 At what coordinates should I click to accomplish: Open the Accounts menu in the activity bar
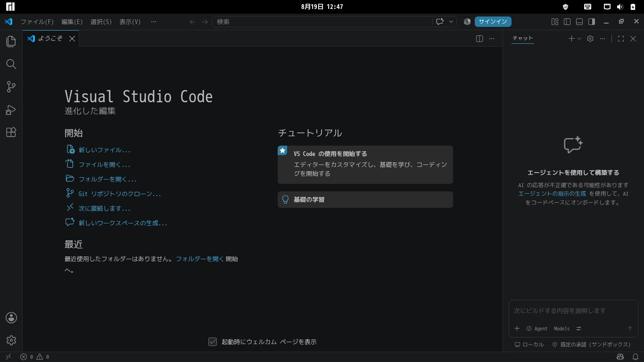pyautogui.click(x=11, y=318)
